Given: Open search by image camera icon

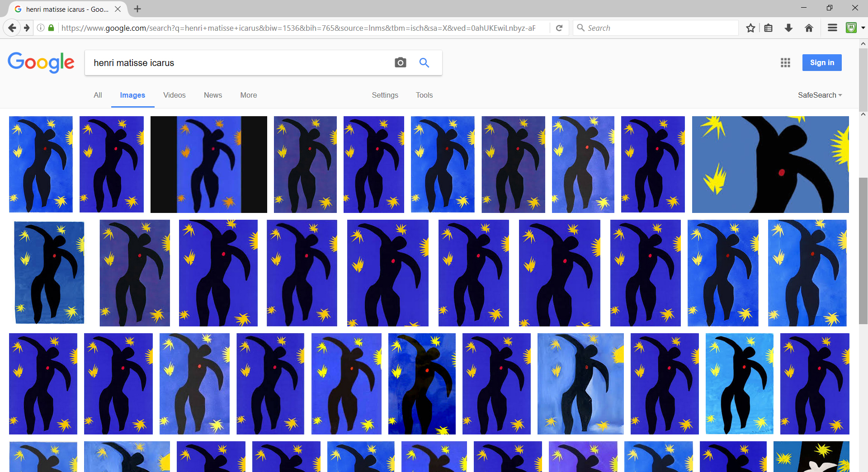Looking at the screenshot, I should (400, 62).
